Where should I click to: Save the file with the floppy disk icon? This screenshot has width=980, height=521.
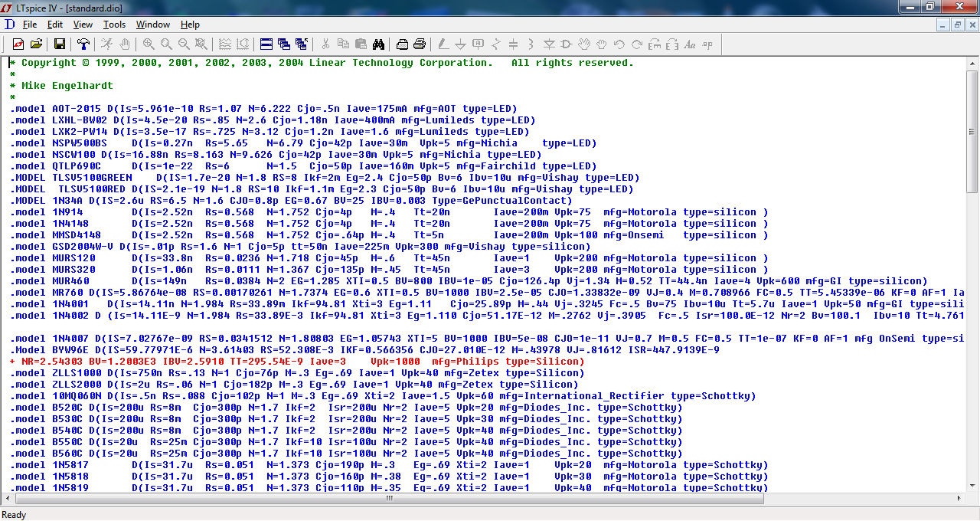(x=59, y=44)
